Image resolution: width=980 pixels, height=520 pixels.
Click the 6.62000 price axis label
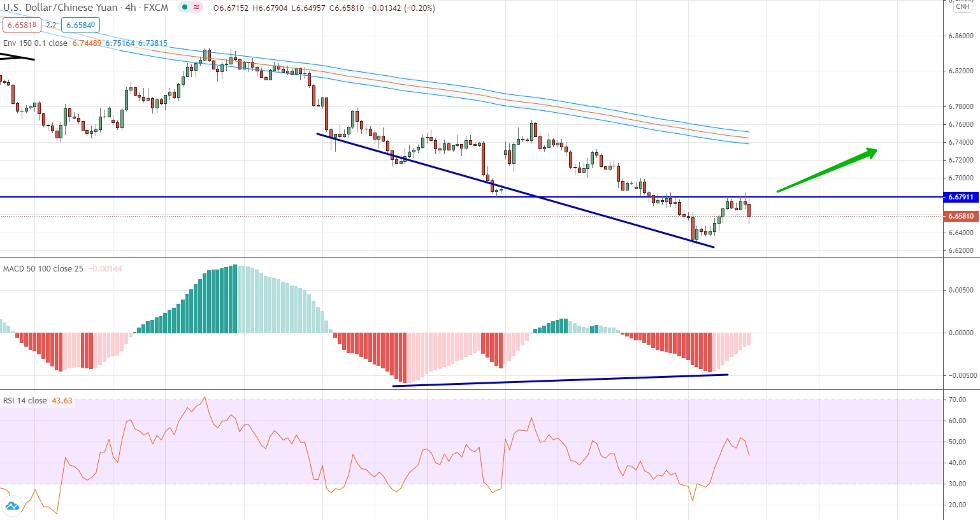point(960,250)
